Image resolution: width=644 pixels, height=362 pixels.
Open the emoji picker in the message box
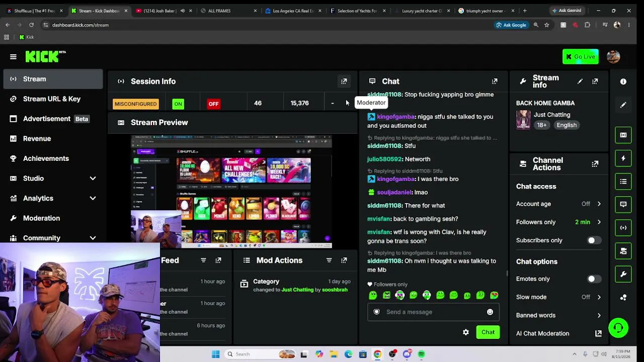click(490, 312)
